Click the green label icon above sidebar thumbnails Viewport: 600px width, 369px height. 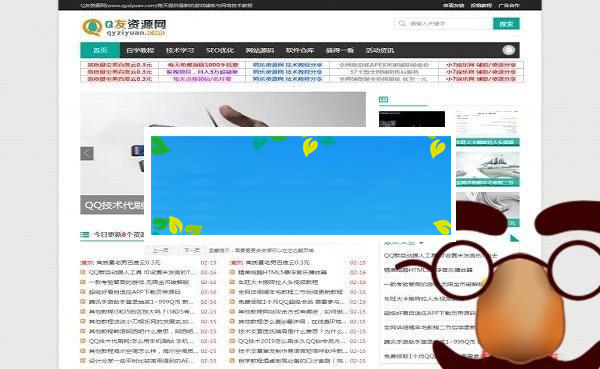click(383, 100)
